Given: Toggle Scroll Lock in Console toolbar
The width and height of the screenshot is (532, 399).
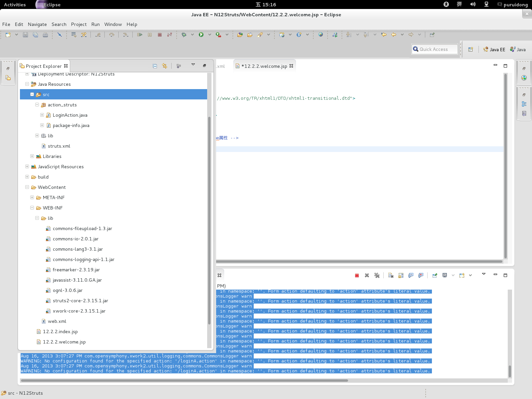Looking at the screenshot, I should (x=401, y=275).
